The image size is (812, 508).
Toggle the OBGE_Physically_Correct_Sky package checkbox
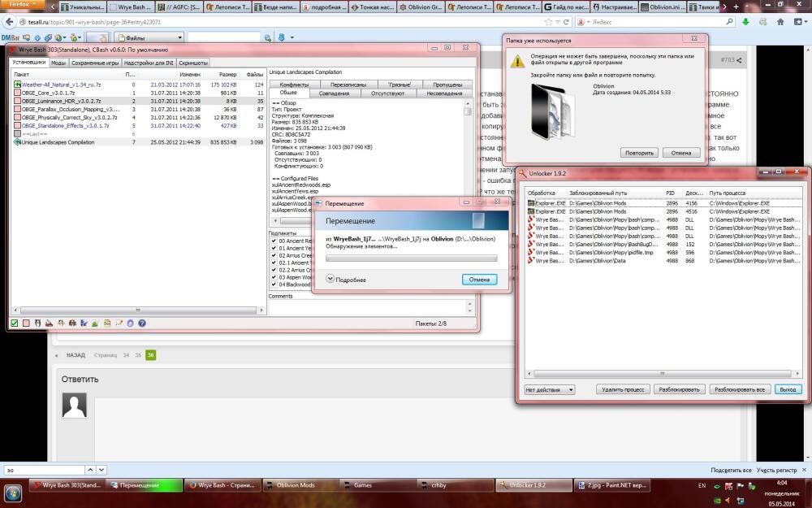point(17,118)
